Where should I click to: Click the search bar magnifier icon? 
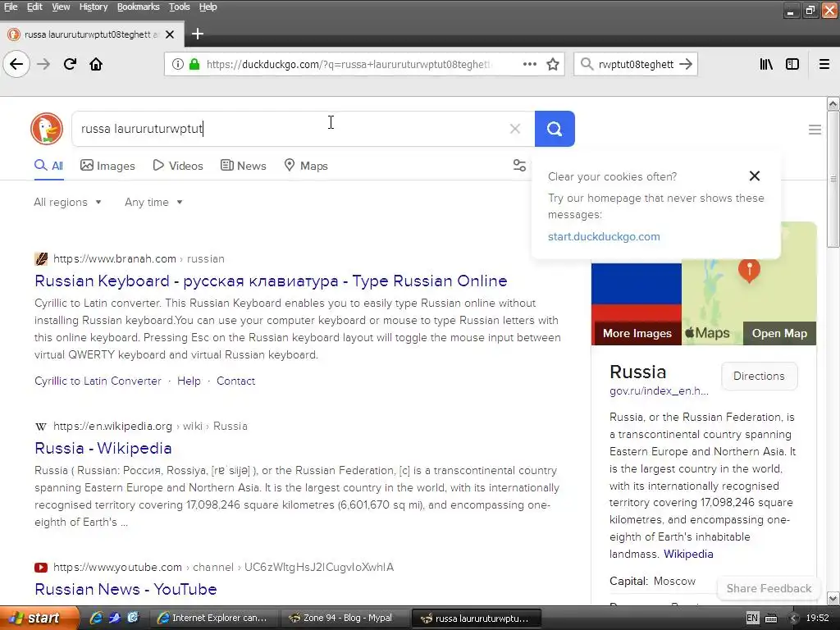[587, 64]
